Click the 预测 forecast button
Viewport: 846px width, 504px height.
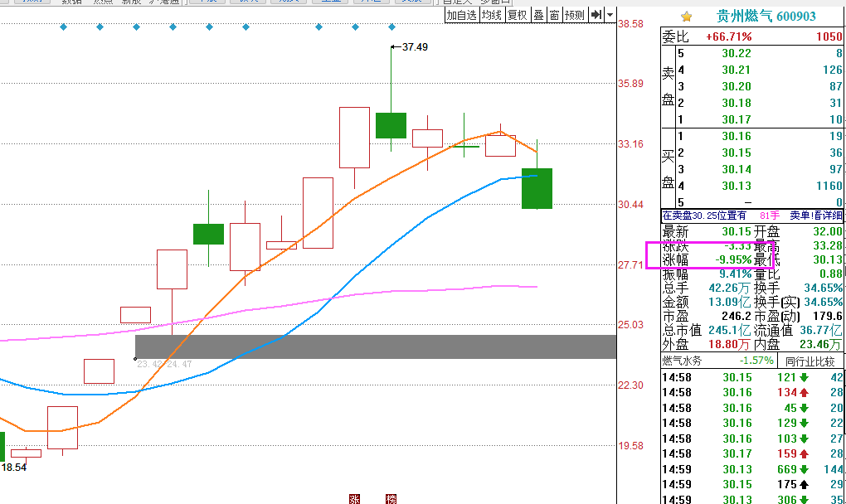click(575, 15)
